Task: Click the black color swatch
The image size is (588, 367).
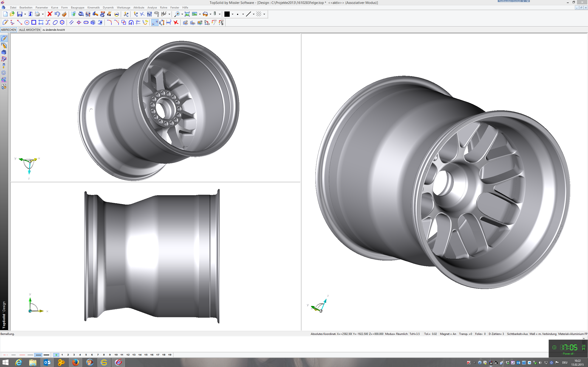Action: tap(227, 14)
